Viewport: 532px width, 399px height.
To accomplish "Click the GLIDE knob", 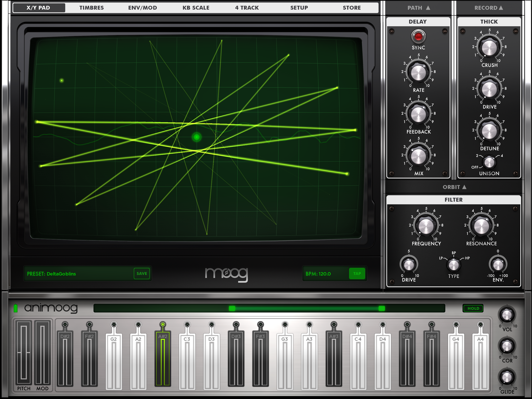I will [507, 377].
